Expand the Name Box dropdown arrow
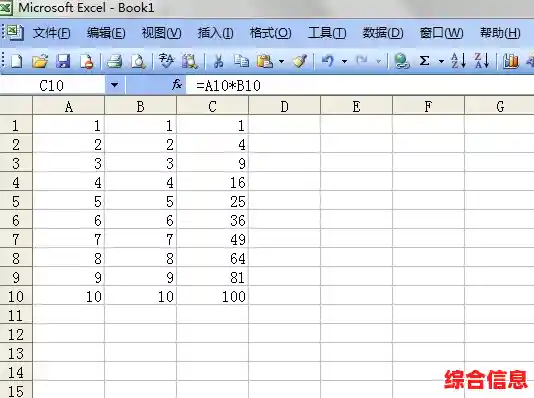534x398 pixels. [114, 85]
